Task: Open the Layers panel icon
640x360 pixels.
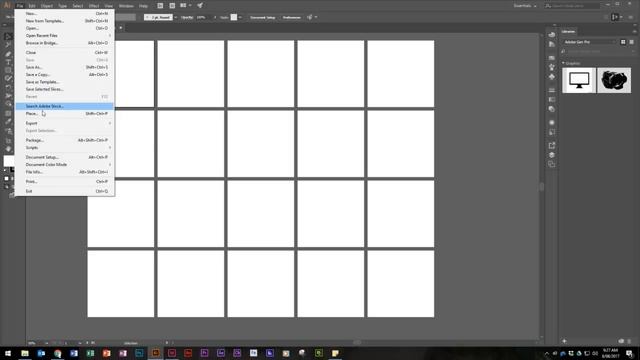Action: click(x=552, y=155)
